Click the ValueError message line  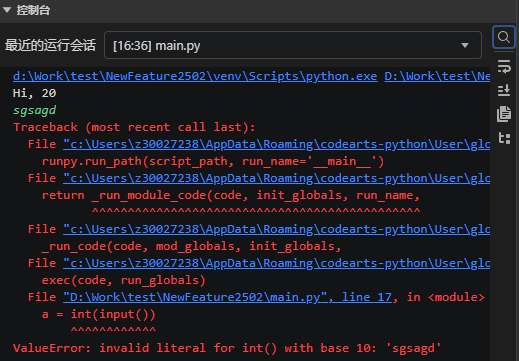227,348
